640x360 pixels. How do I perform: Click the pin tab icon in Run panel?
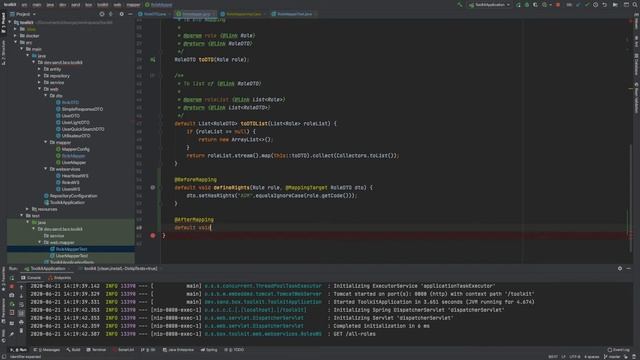click(x=12, y=334)
